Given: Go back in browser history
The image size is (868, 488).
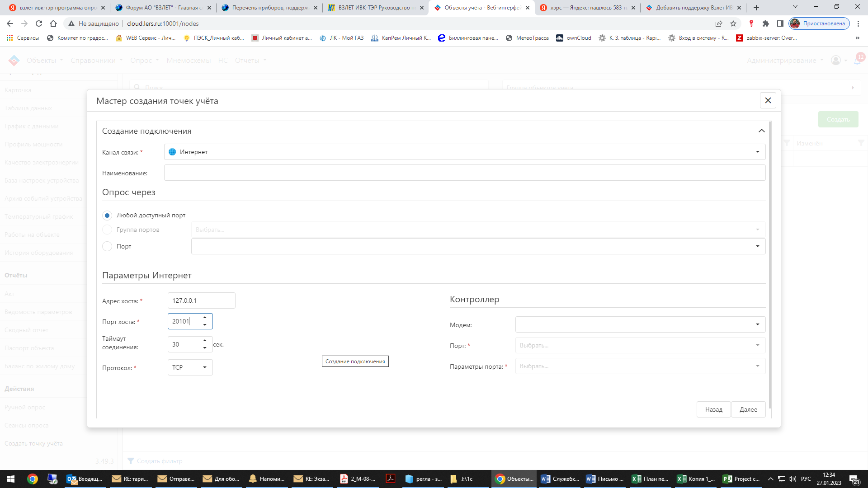Looking at the screenshot, I should 10,23.
